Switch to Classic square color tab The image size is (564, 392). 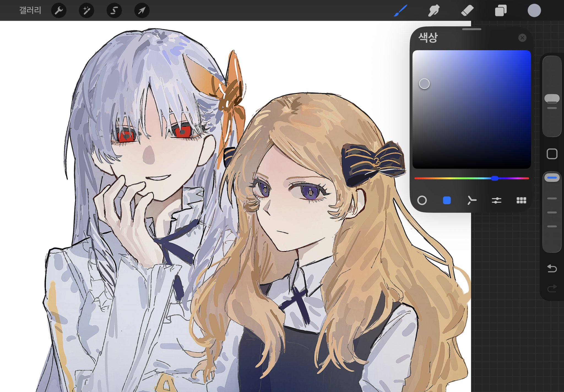point(447,200)
